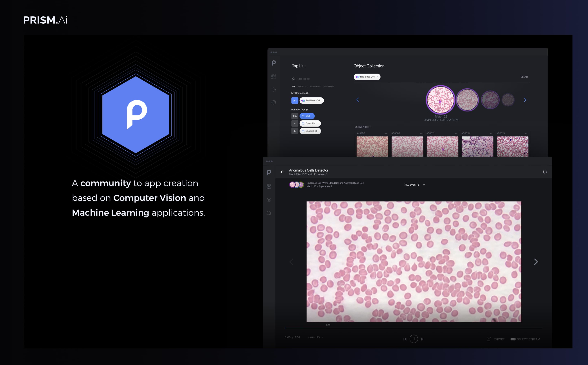This screenshot has width=588, height=365.
Task: Click the 2:03 playhead marker on timeline
Action: 328,325
